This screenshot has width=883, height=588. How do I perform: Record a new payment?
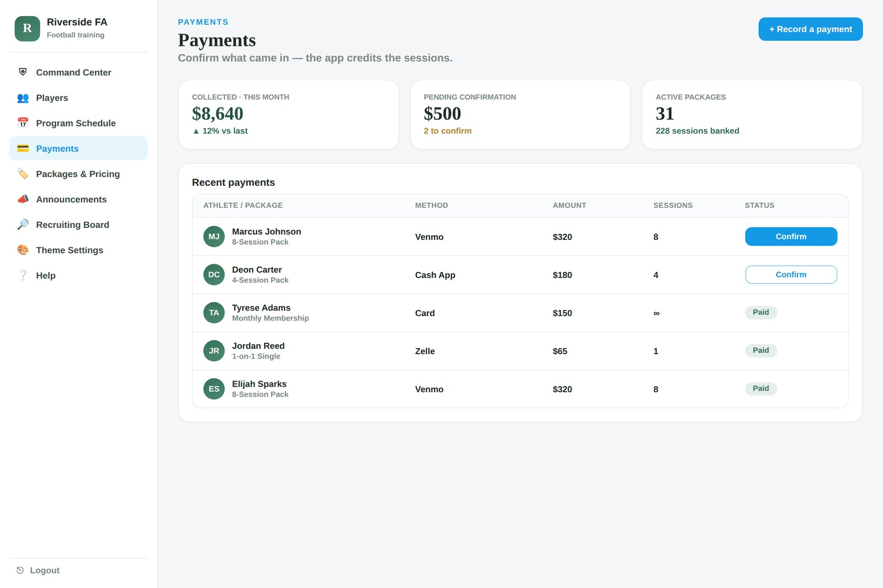click(810, 29)
